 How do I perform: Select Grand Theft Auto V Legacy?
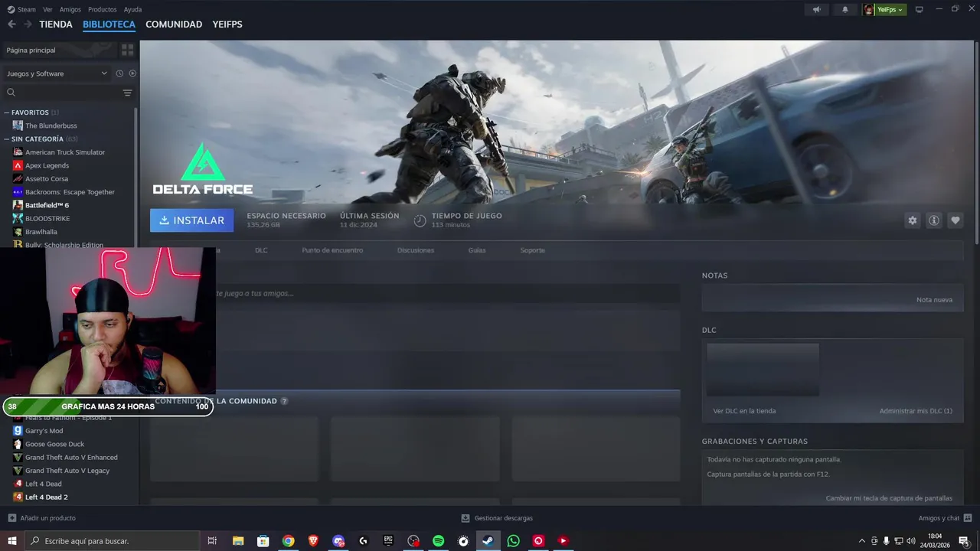[69, 471]
